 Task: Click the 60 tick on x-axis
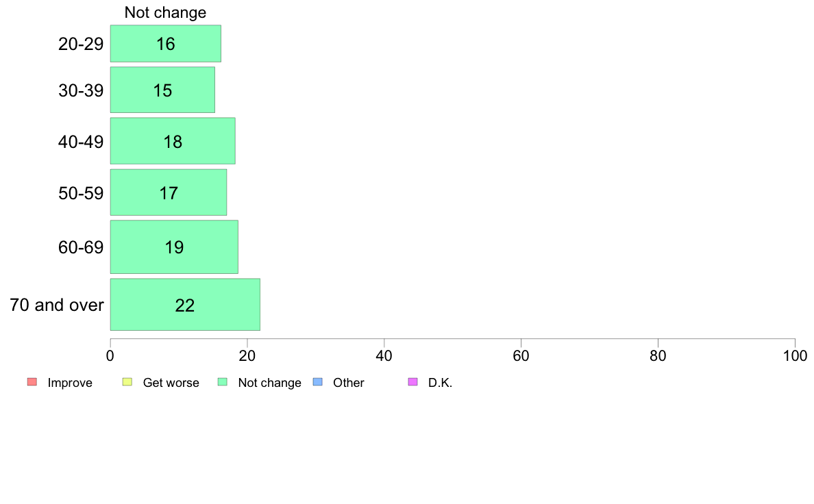pyautogui.click(x=521, y=355)
